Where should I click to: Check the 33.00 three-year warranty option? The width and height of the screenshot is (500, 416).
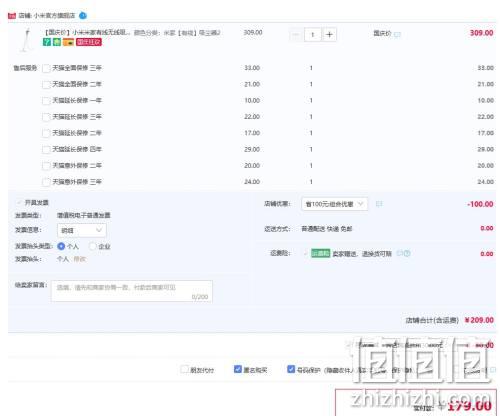pyautogui.click(x=46, y=68)
